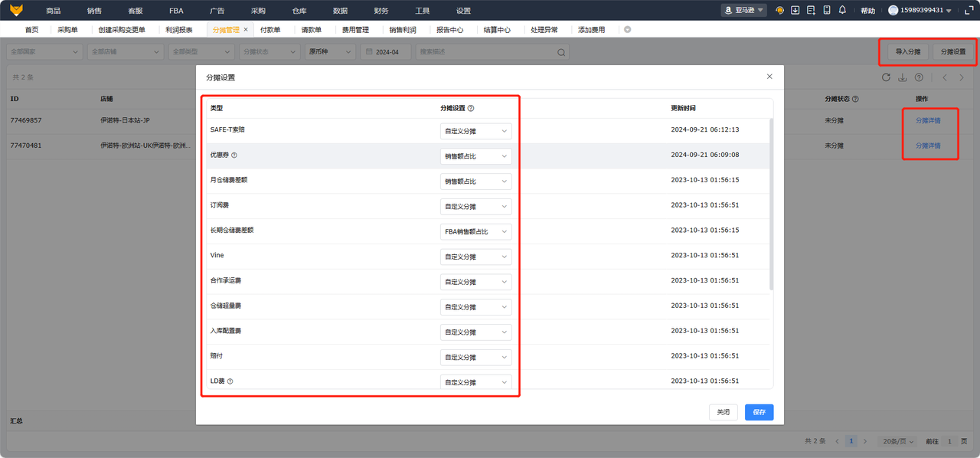Click the table refresh icon
980x458 pixels.
pyautogui.click(x=887, y=77)
